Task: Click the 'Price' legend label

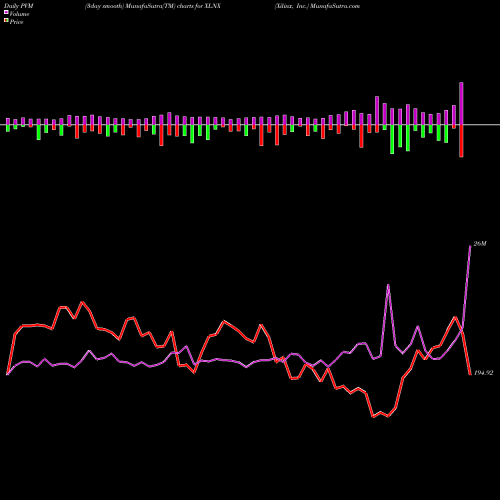Action: [x=16, y=22]
